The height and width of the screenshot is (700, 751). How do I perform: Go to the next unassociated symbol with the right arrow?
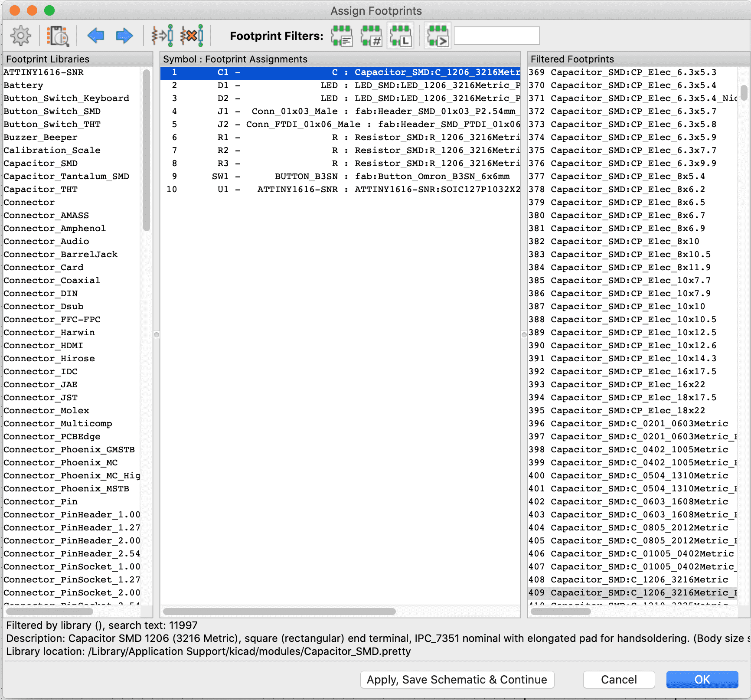coord(124,36)
